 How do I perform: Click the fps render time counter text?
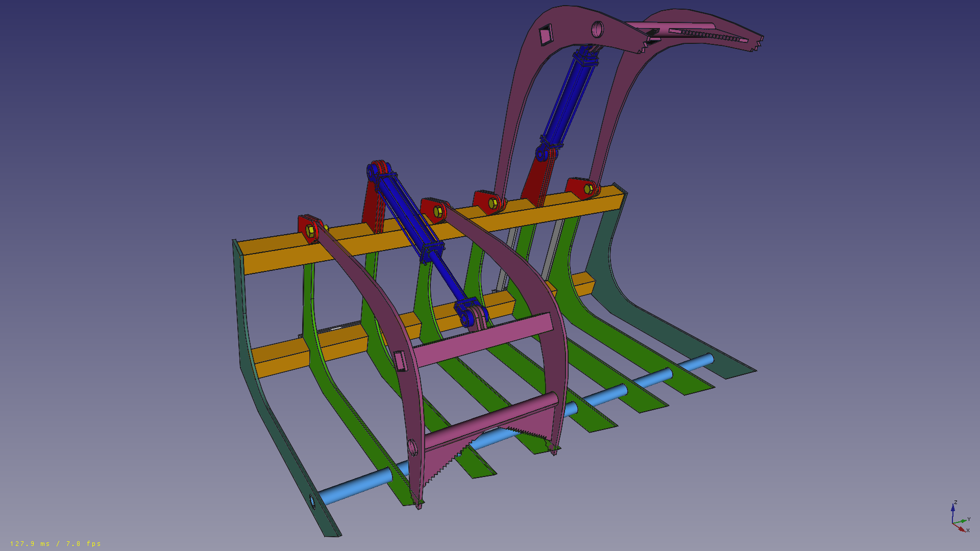(56, 543)
